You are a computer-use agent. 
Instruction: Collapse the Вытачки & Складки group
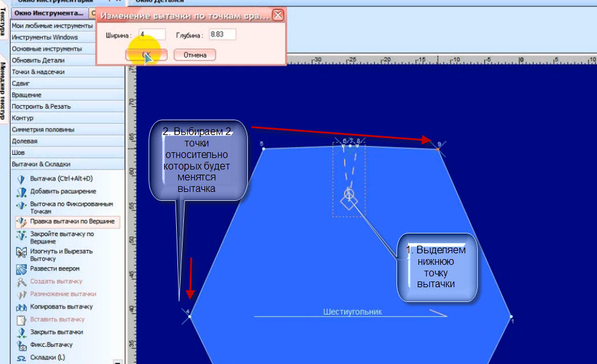[x=67, y=164]
